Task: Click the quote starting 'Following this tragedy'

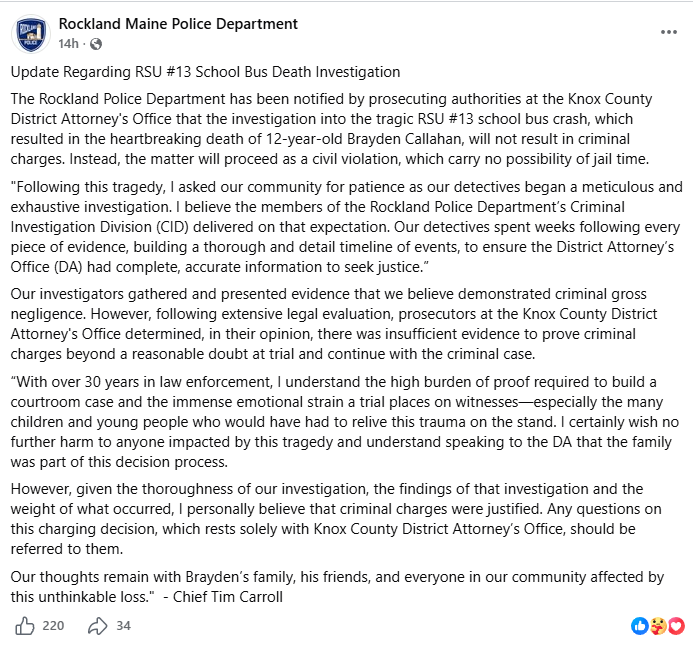Action: pyautogui.click(x=346, y=227)
